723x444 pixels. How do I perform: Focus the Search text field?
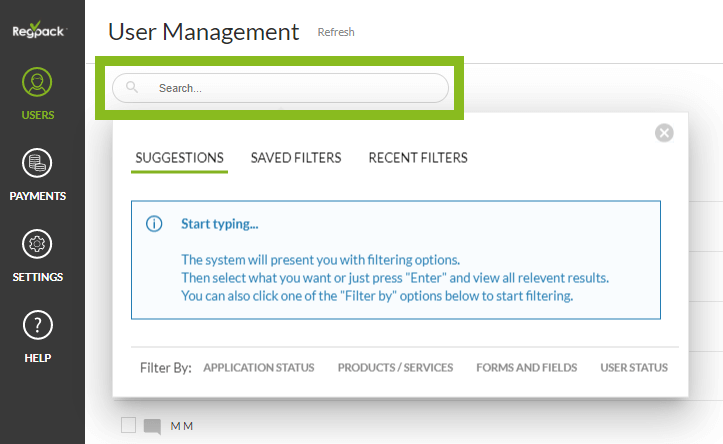pyautogui.click(x=295, y=88)
